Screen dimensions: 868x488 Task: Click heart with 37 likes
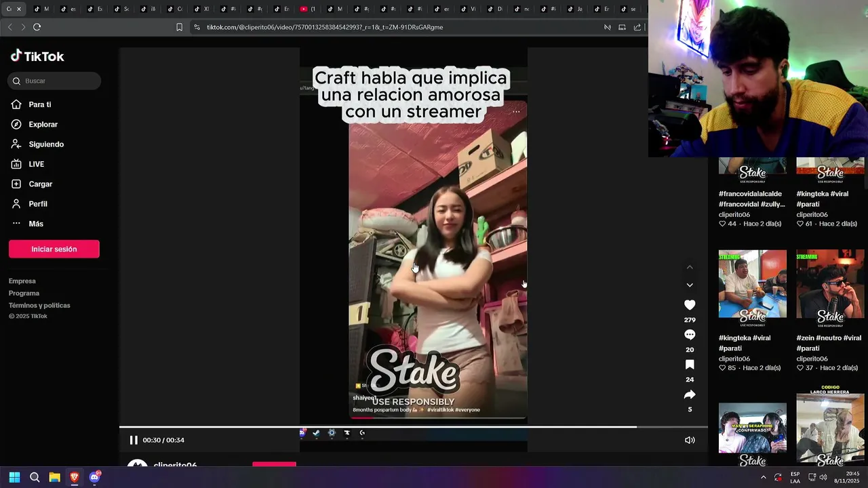pyautogui.click(x=800, y=368)
